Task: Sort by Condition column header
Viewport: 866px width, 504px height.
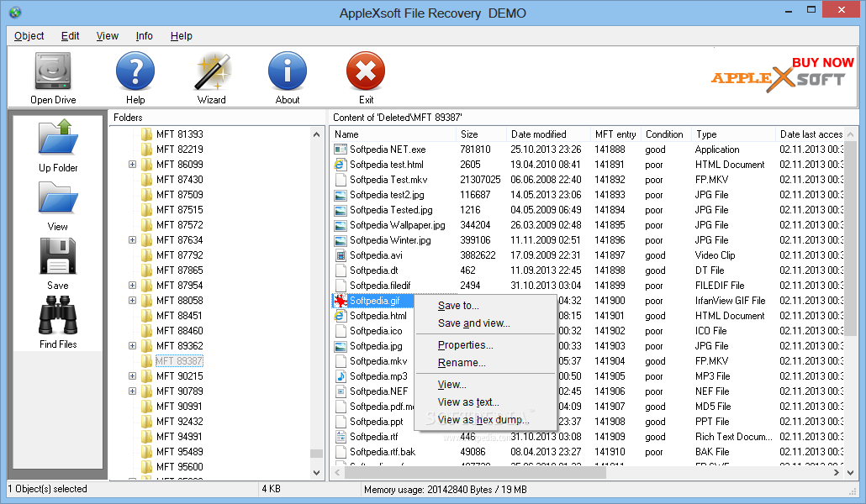Action: coord(666,134)
